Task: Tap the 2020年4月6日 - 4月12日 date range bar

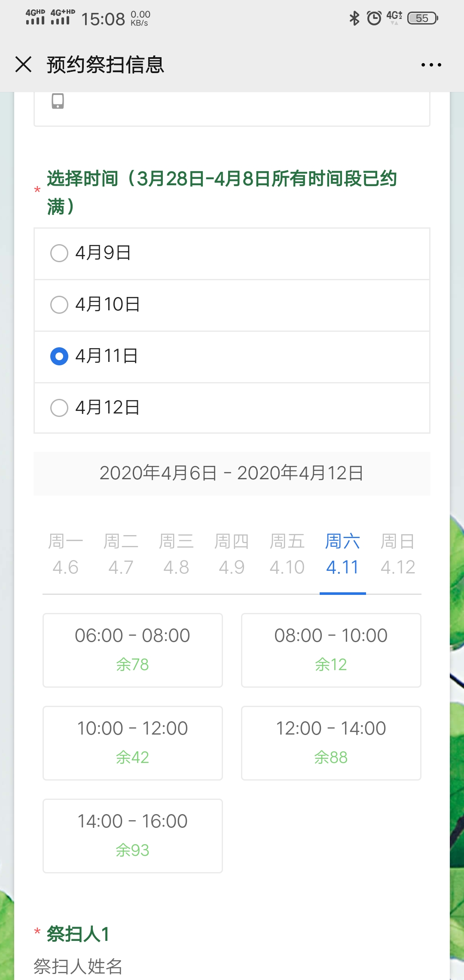Action: (x=232, y=473)
